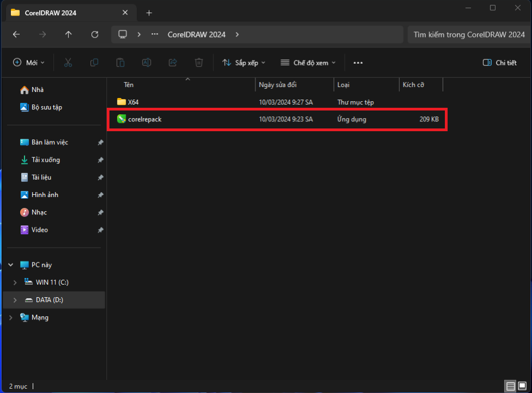Open the Sắp xếp sort dropdown

(243, 63)
